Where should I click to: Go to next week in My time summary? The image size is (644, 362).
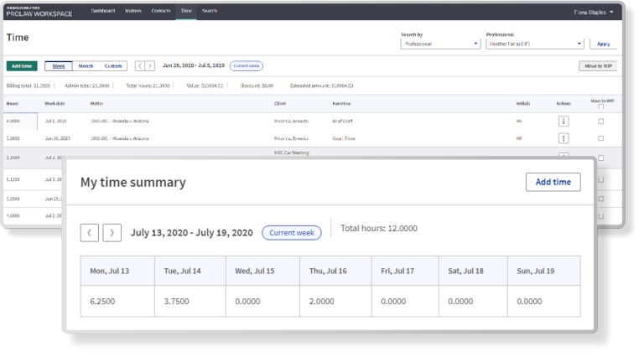click(x=112, y=232)
